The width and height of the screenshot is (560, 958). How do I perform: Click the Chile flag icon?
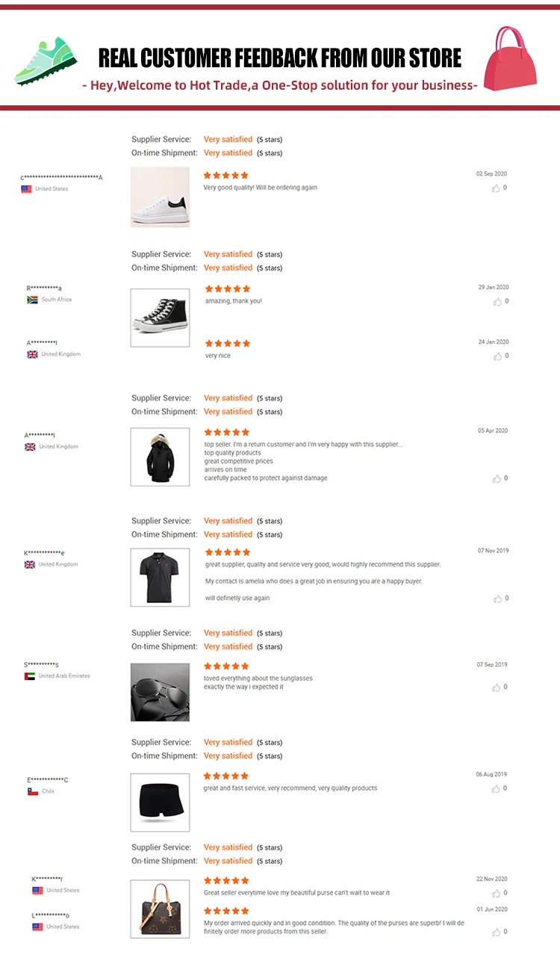point(33,791)
